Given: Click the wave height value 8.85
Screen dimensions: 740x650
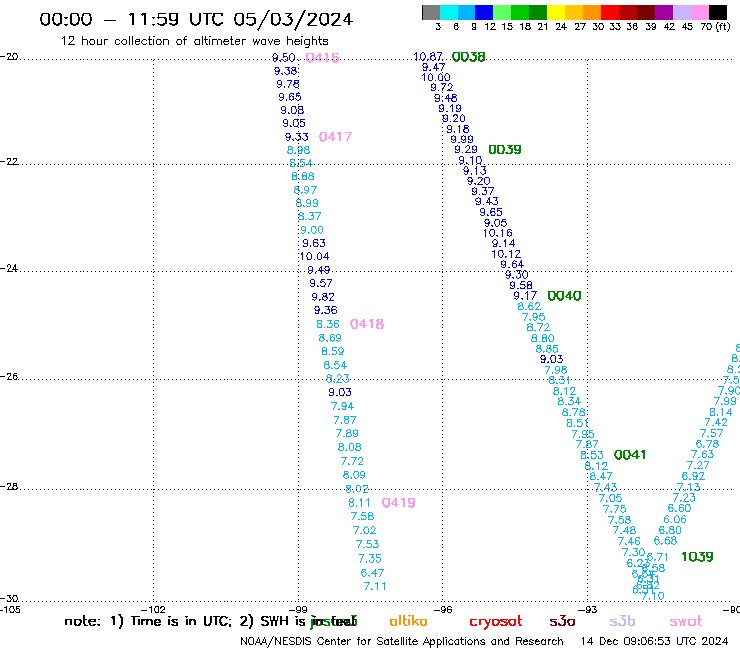Looking at the screenshot, I should (x=547, y=349).
